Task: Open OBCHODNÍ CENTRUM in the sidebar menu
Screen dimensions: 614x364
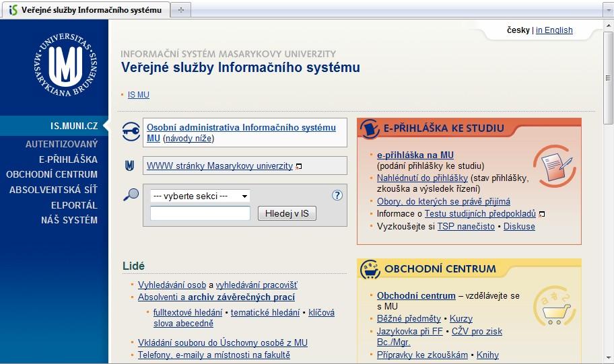Action: [52, 174]
